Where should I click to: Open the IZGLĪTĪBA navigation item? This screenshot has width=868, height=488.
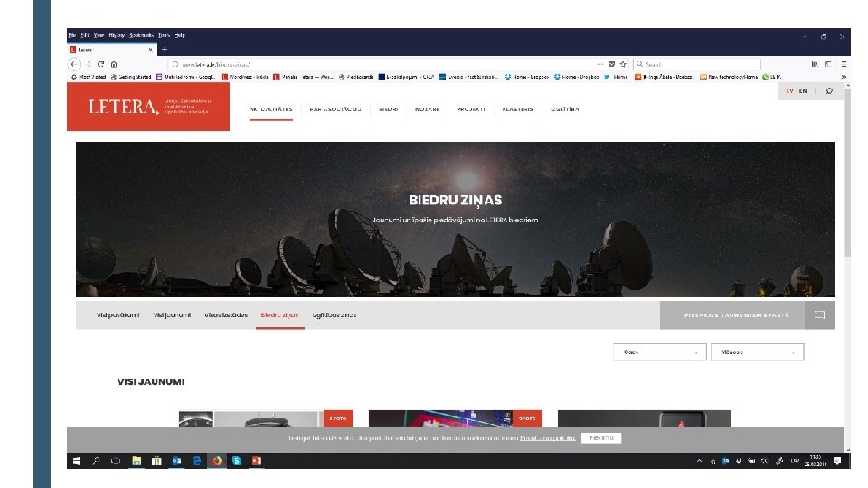[x=565, y=109]
